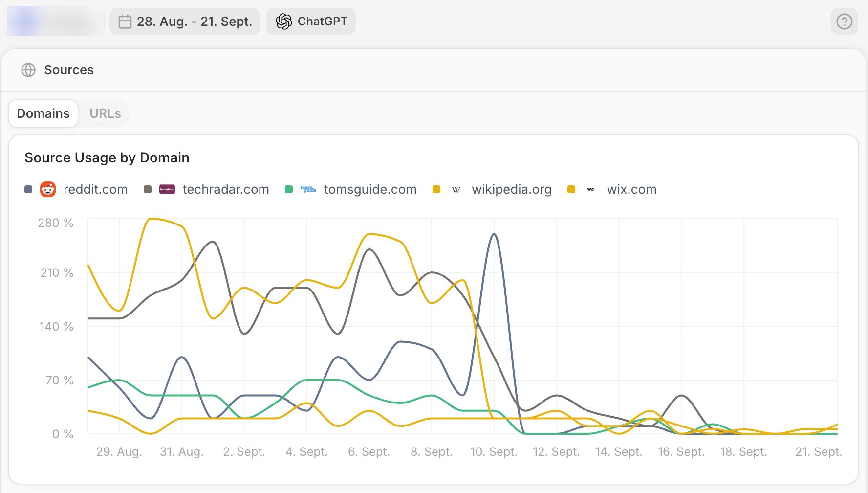Toggle reddit.com series in legend
868x493 pixels.
point(95,189)
